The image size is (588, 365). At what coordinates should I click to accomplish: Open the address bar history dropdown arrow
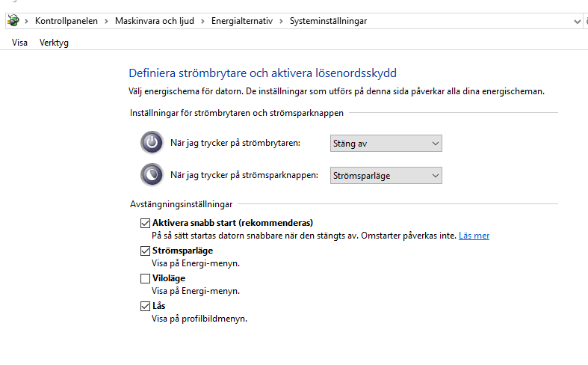point(577,22)
